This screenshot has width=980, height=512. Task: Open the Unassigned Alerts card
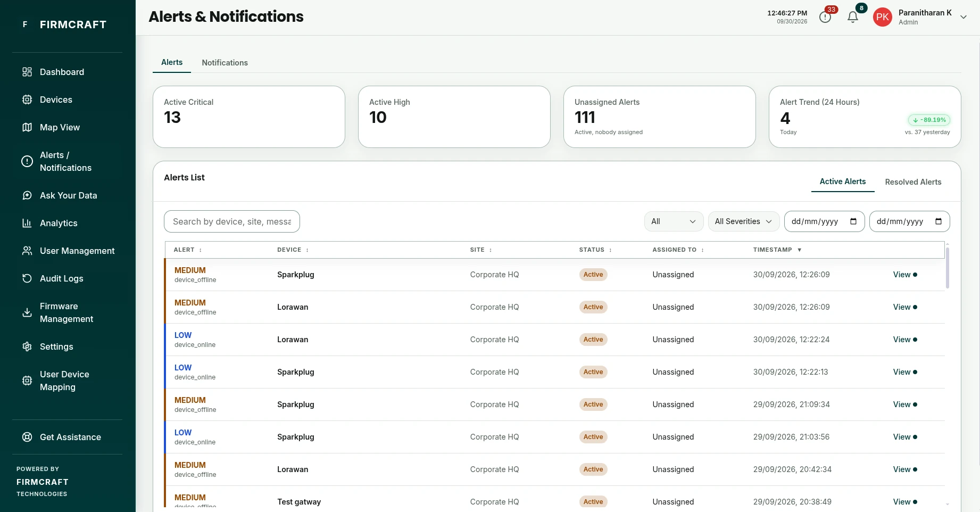(x=660, y=117)
